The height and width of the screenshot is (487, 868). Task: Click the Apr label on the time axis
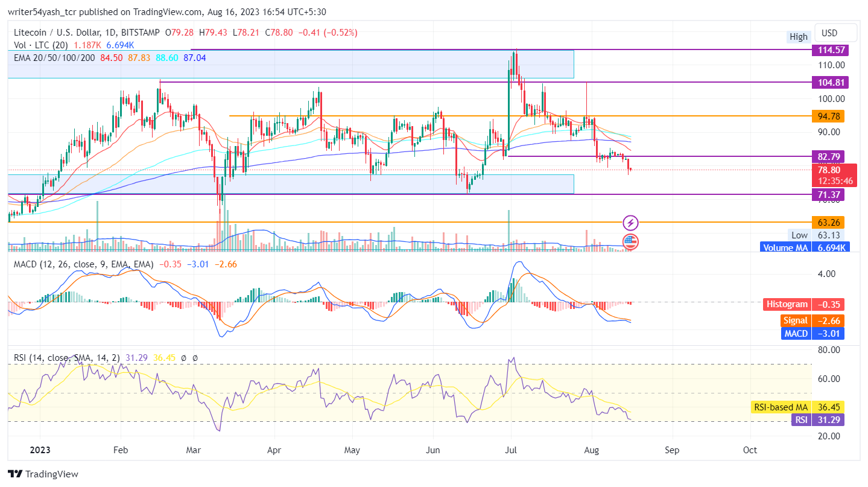[x=274, y=450]
